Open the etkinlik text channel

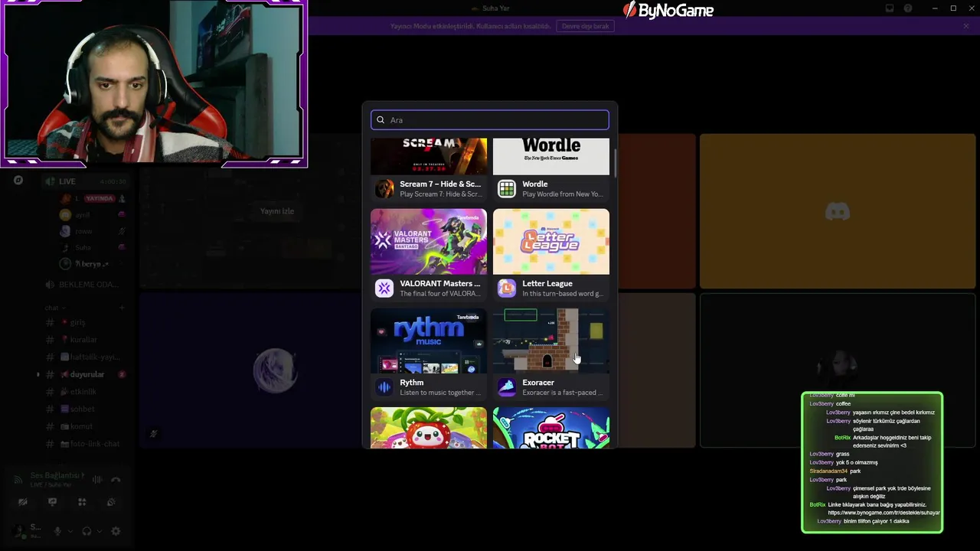coord(84,392)
